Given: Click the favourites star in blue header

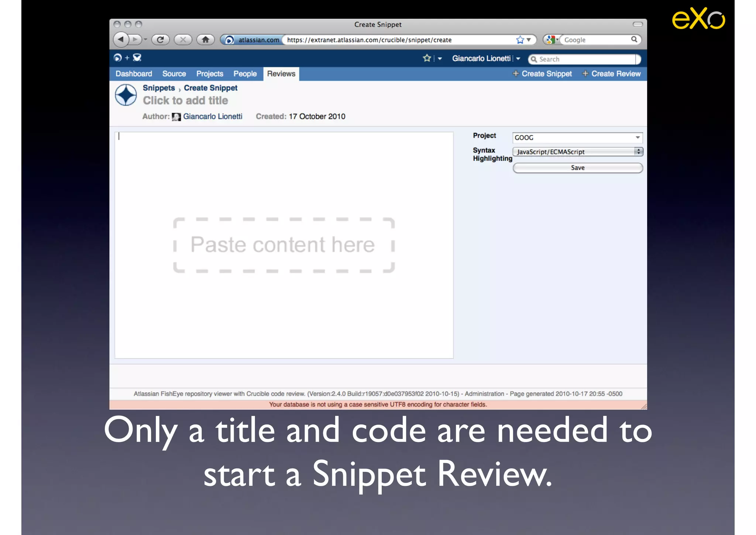Looking at the screenshot, I should (427, 58).
